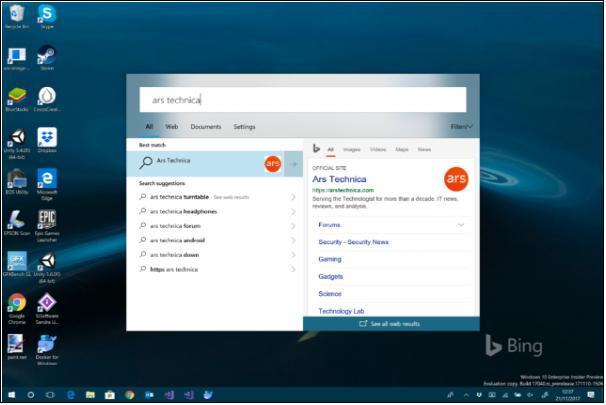Screen dimensions: 606x405
Task: Open the EOS Utility desktop icon
Action: (17, 182)
